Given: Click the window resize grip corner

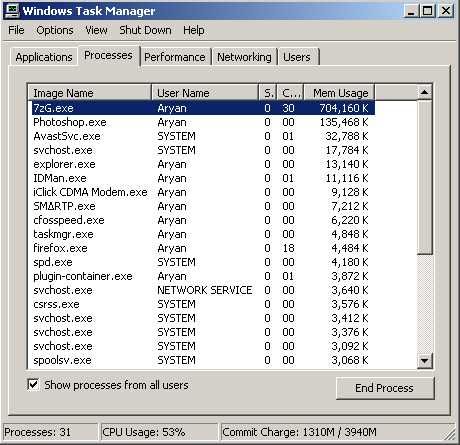Looking at the screenshot, I should 450,434.
